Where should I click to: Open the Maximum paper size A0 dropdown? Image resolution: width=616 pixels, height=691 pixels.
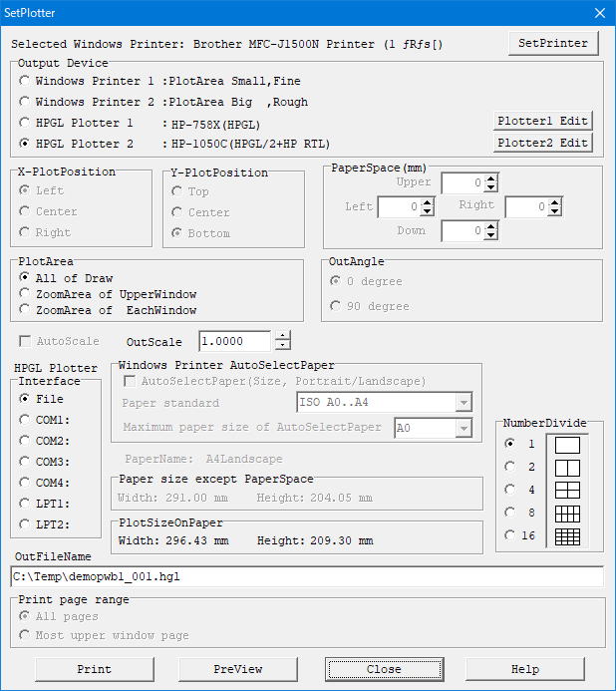tap(463, 428)
